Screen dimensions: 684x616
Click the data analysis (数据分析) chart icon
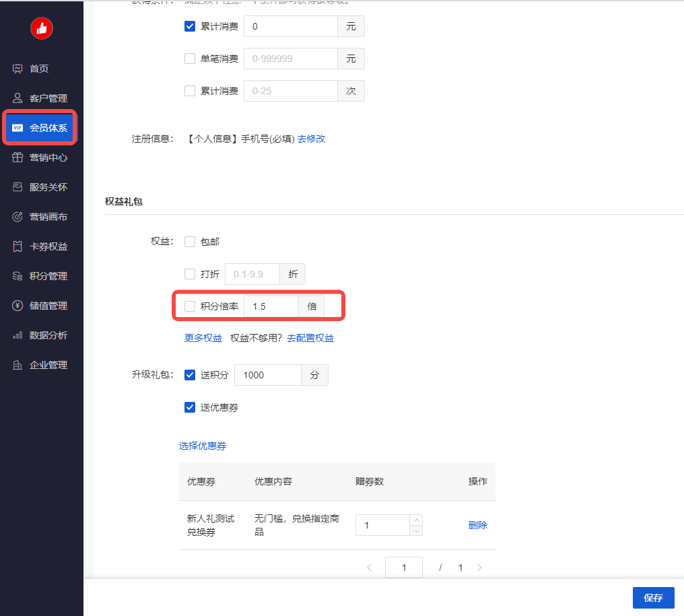(18, 335)
